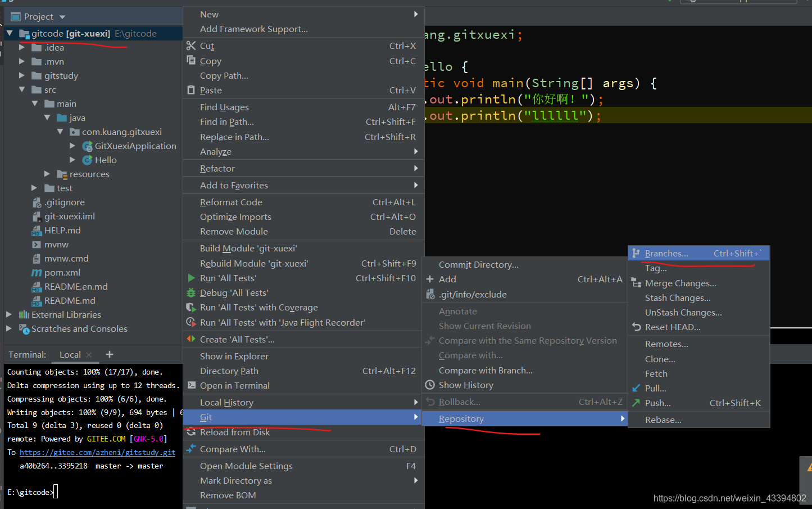Click the coverage shield icon beside Run with Coverage

191,307
